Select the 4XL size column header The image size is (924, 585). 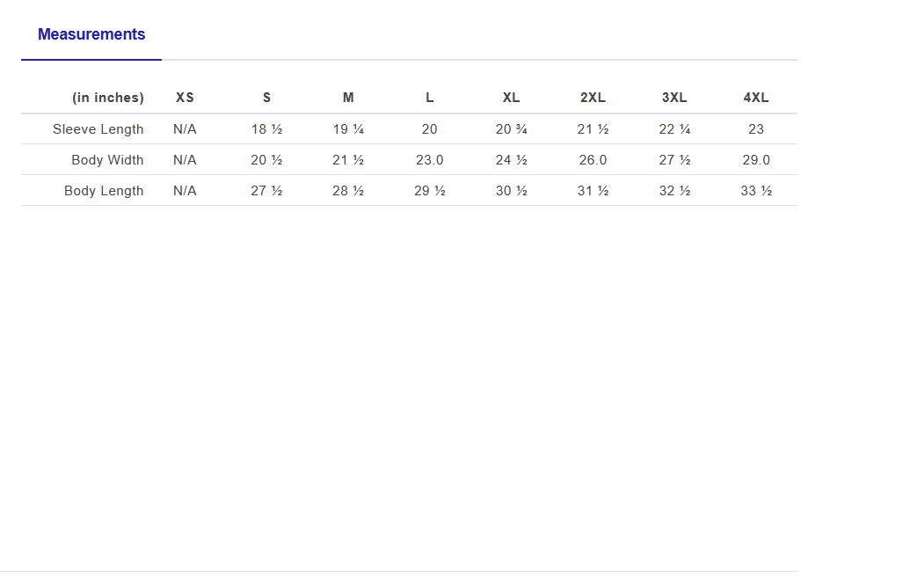[x=756, y=98]
